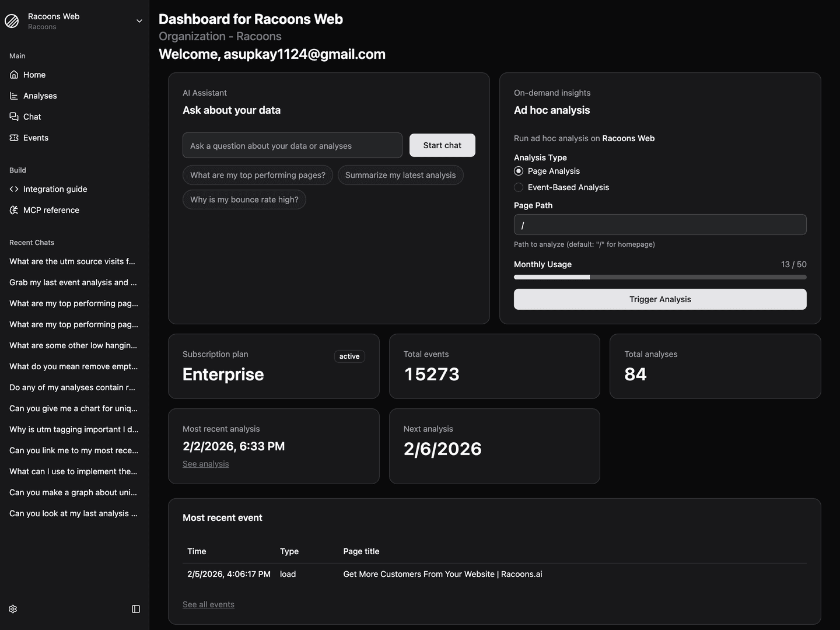The height and width of the screenshot is (630, 840).
Task: Follow the See analysis link
Action: coord(205,464)
